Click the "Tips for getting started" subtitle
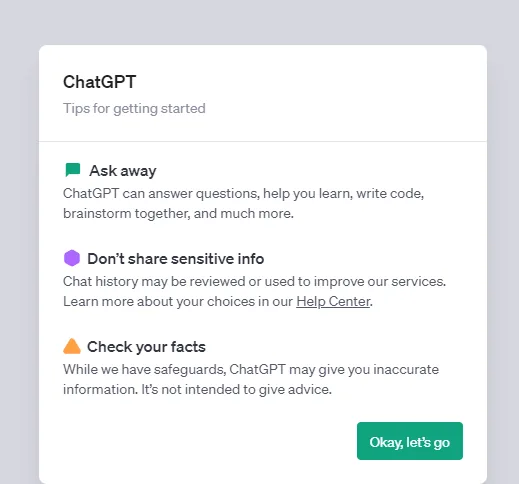 134,108
